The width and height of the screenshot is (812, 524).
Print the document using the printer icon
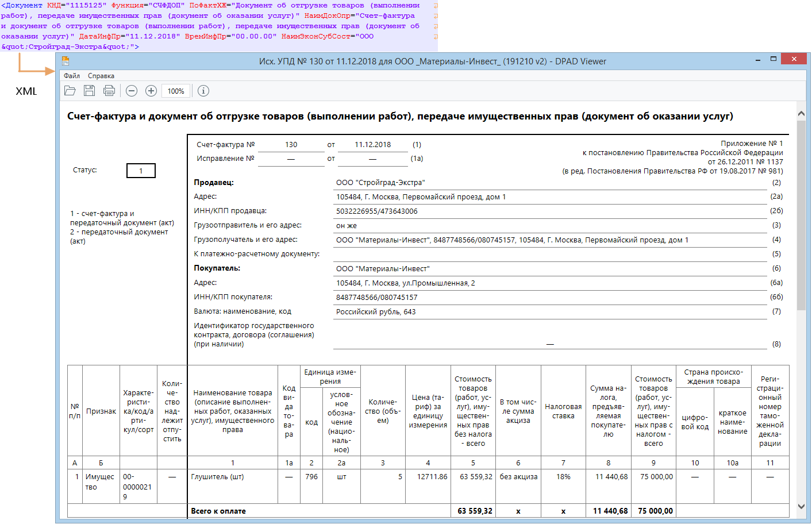coord(109,91)
